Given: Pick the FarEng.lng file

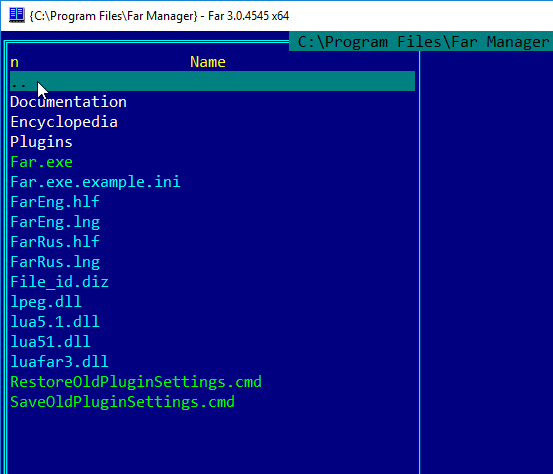Looking at the screenshot, I should pyautogui.click(x=55, y=222).
